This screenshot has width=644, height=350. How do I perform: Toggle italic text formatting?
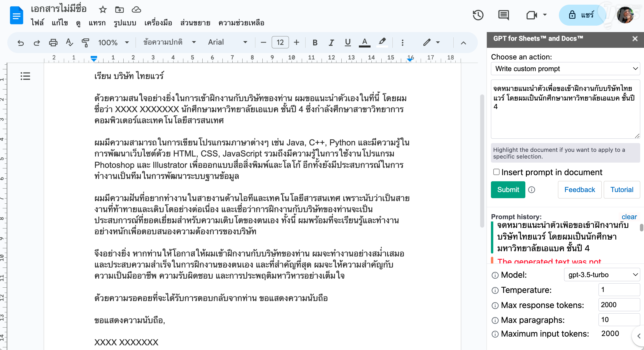point(331,43)
